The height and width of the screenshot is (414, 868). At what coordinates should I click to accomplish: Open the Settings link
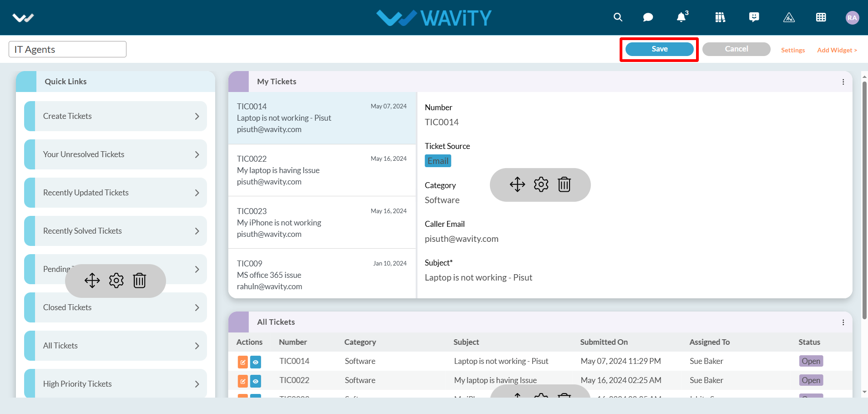793,50
